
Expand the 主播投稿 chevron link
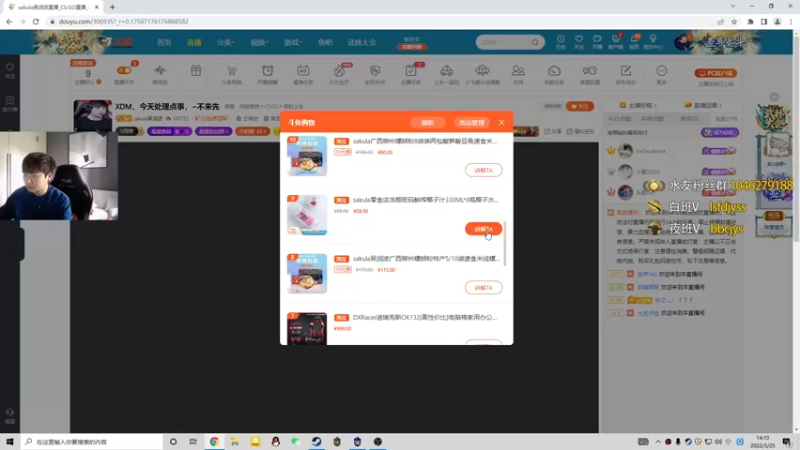tap(638, 105)
